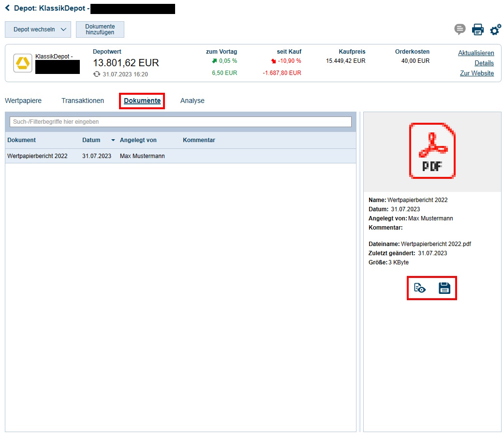Open the settings gears icon

coord(495,29)
